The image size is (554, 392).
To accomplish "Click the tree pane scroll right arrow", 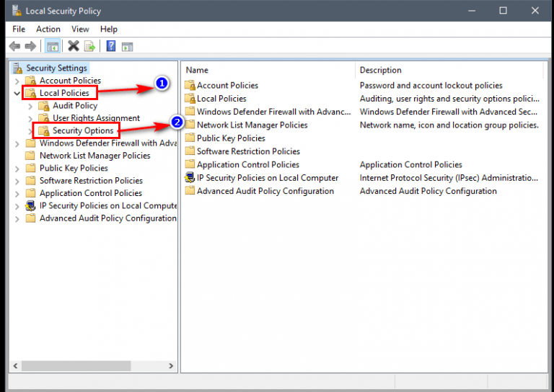I will tap(171, 366).
